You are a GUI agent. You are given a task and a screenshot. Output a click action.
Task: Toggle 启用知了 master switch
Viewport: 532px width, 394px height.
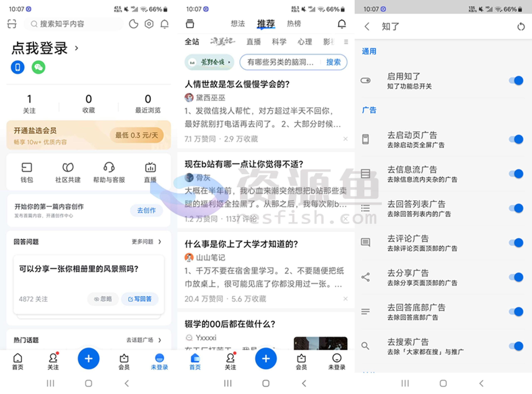click(x=516, y=81)
